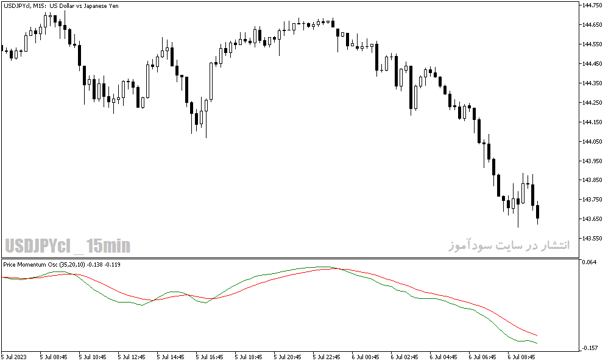Click the USDJPYcl _ 15min watermark text
The width and height of the screenshot is (611, 364).
[68, 246]
